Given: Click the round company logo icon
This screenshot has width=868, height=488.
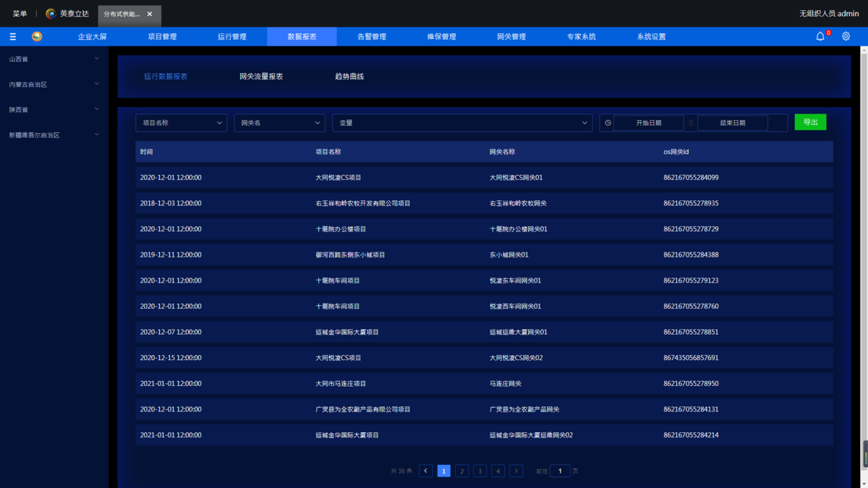Looking at the screenshot, I should 37,37.
